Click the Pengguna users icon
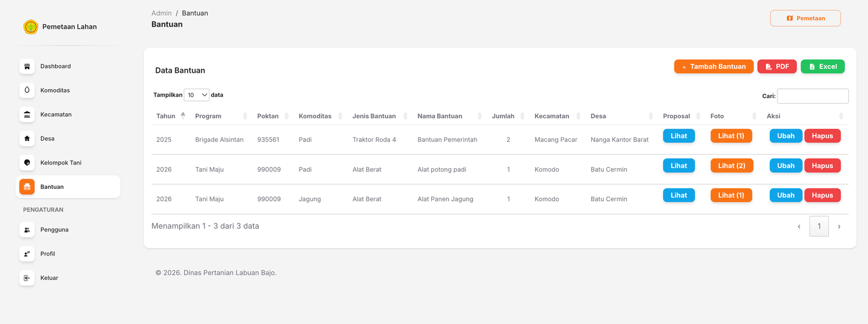This screenshot has height=324, width=868. (27, 230)
